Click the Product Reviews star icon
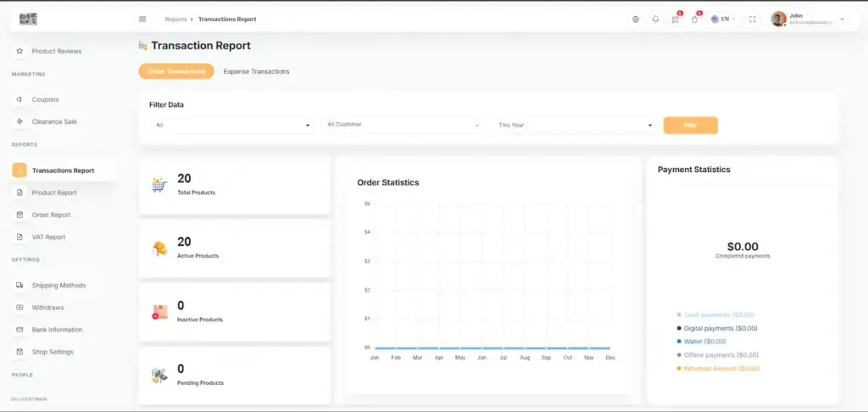The width and height of the screenshot is (868, 412). coord(19,51)
